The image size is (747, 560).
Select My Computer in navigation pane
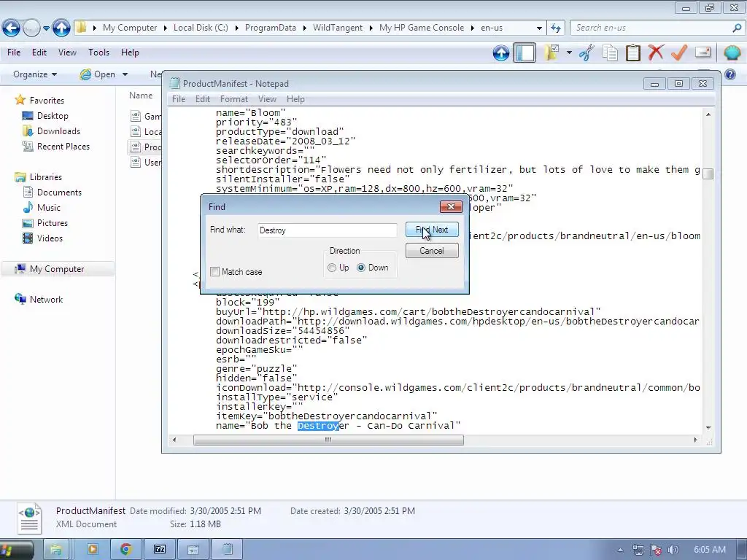click(57, 269)
